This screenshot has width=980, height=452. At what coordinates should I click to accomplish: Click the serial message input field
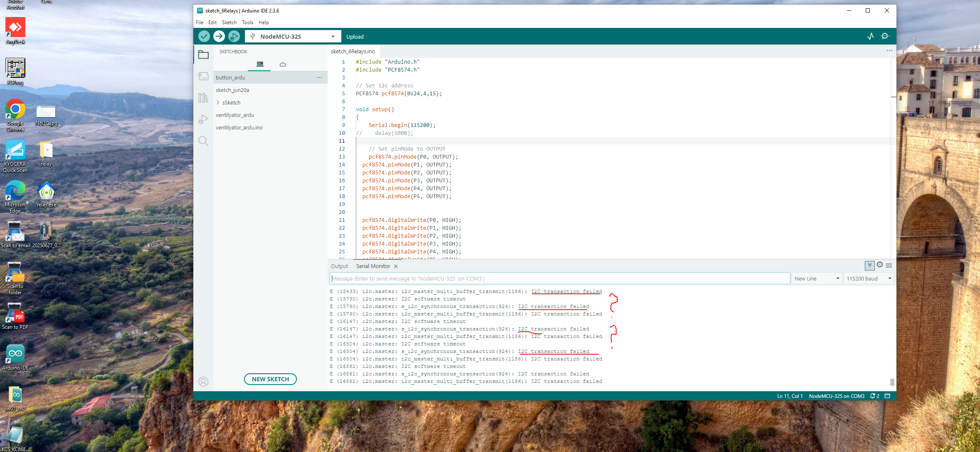[x=559, y=278]
